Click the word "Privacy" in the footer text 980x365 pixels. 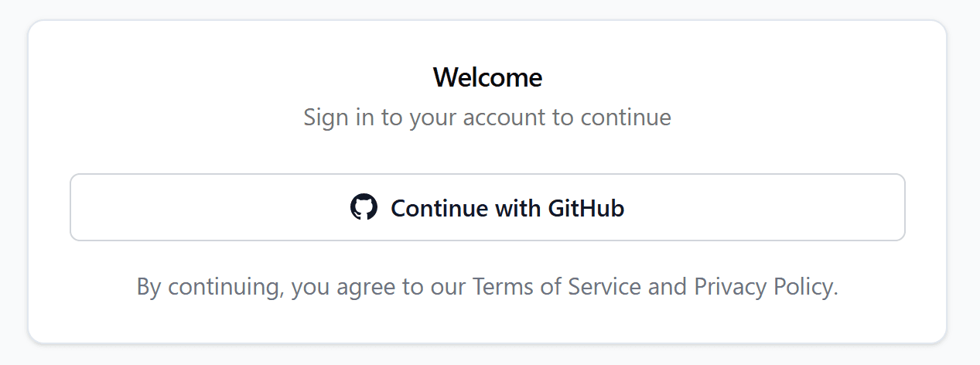pyautogui.click(x=730, y=287)
